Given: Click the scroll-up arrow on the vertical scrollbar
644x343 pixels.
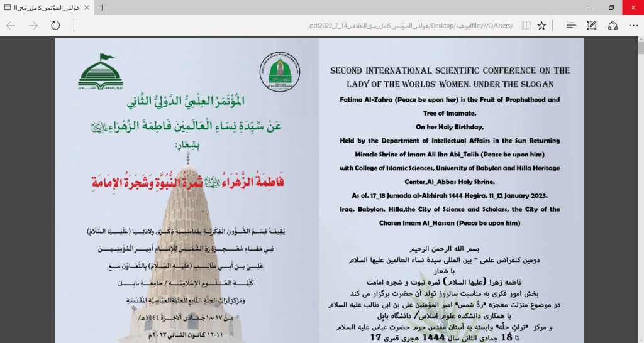Looking at the screenshot, I should click(640, 41).
